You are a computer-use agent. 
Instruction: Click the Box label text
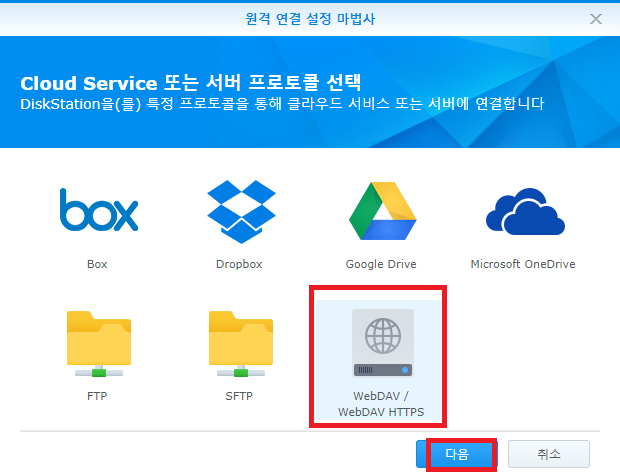[x=97, y=264]
